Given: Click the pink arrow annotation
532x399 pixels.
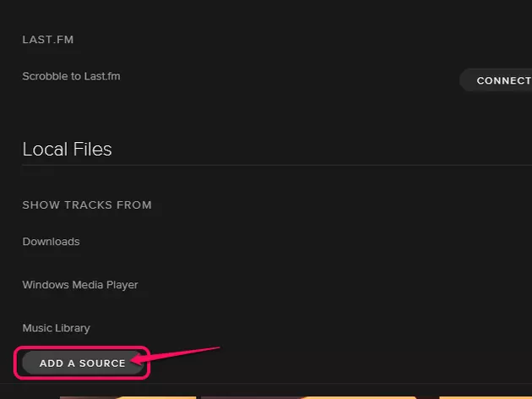Looking at the screenshot, I should tap(182, 355).
